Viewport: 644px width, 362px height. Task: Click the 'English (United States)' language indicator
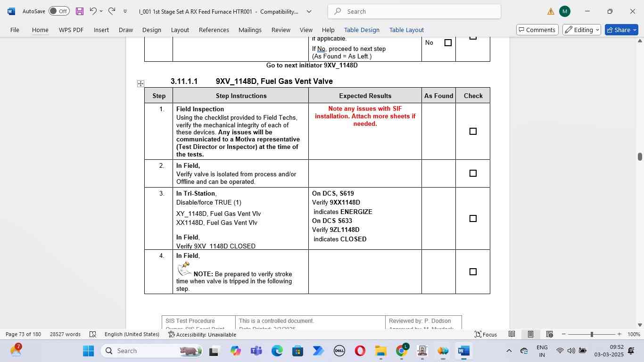132,334
